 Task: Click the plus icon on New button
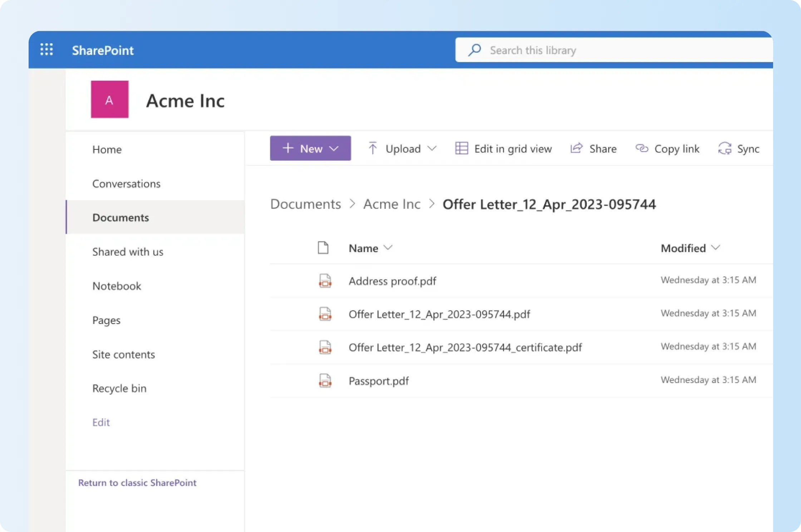[x=288, y=148]
